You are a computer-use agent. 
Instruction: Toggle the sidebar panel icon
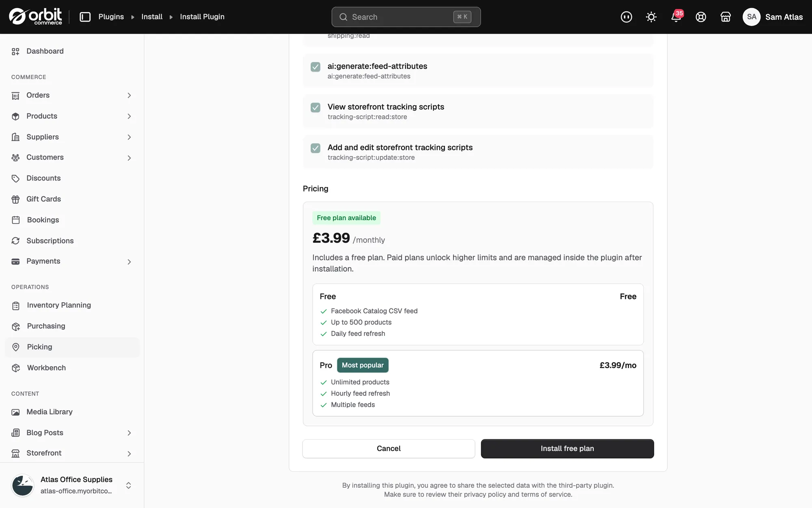coord(85,17)
